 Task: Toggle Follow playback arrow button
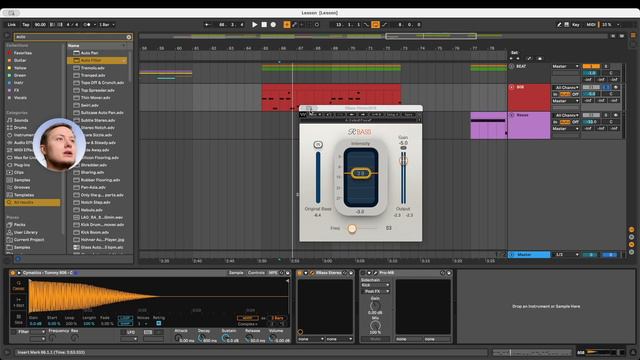pyautogui.click(x=207, y=24)
